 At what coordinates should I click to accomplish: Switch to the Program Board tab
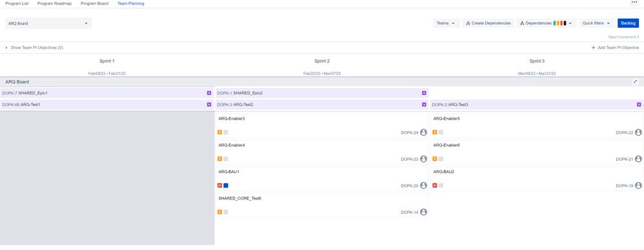click(x=94, y=3)
